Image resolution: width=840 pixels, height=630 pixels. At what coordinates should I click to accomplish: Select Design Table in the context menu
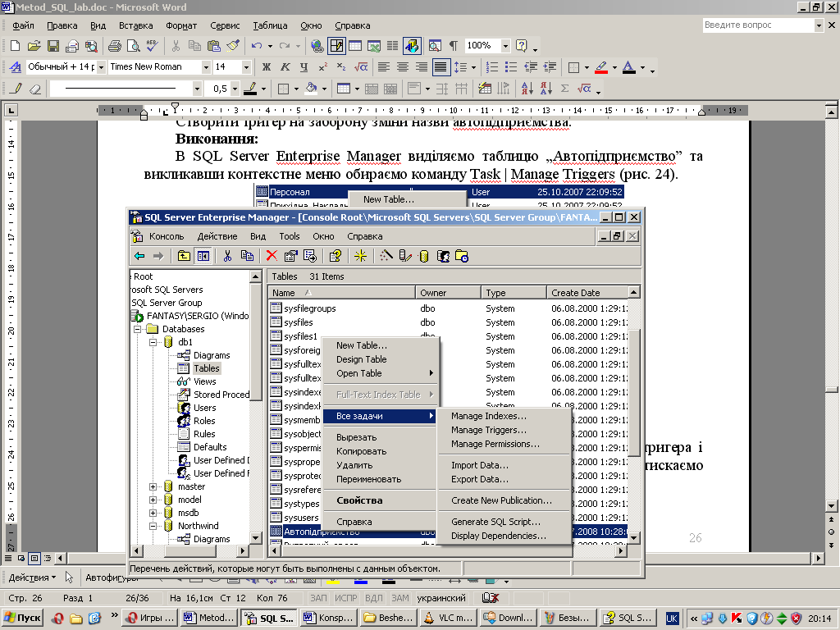[x=361, y=359]
